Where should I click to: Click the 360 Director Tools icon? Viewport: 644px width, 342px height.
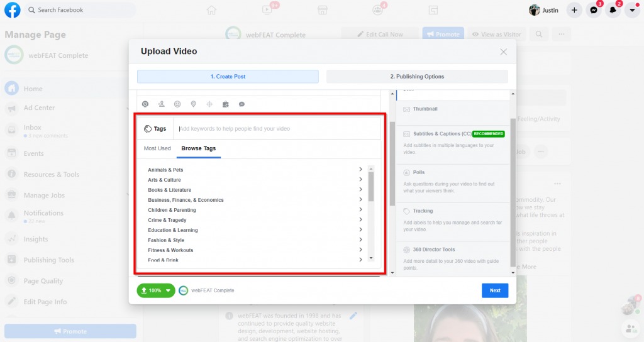pos(407,250)
